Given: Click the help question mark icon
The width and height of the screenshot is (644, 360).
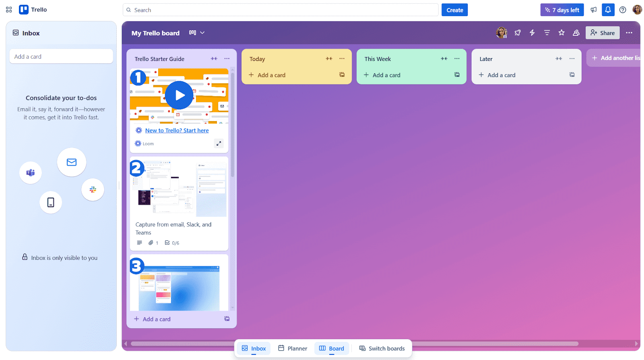Looking at the screenshot, I should (x=623, y=10).
